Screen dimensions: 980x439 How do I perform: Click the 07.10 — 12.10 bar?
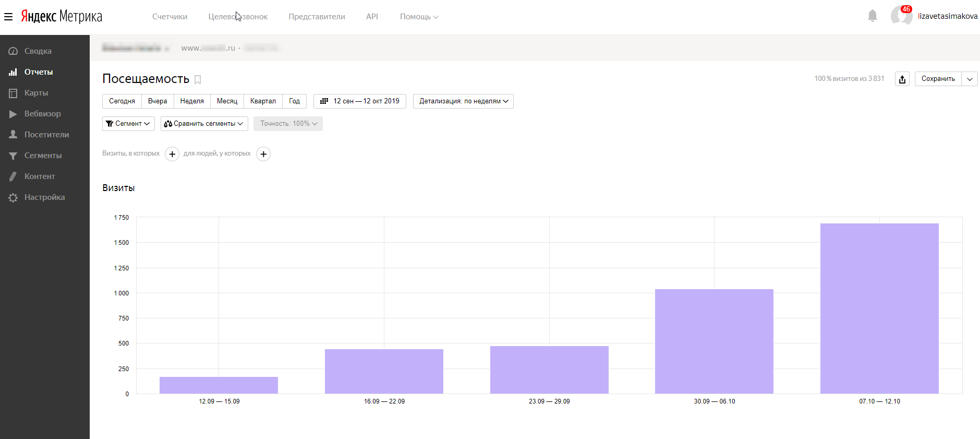[x=879, y=309]
